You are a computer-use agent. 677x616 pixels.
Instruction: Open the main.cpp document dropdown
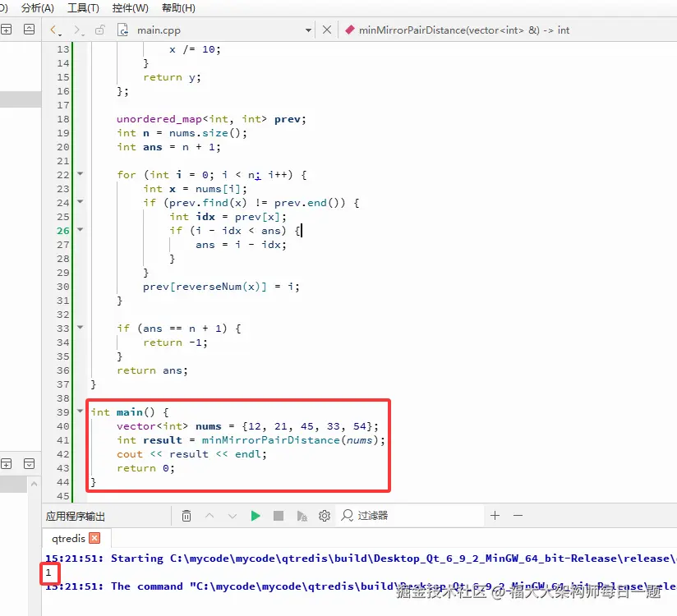(308, 30)
